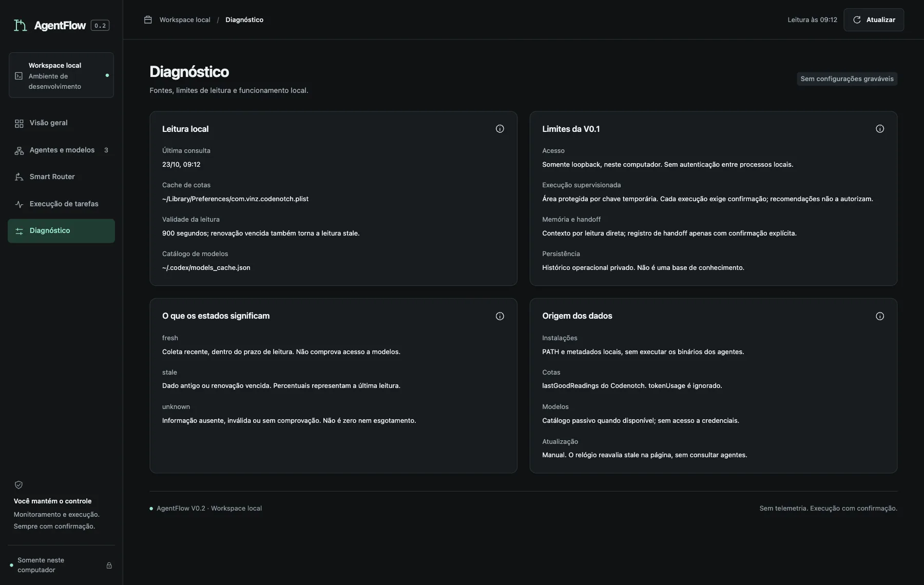The width and height of the screenshot is (924, 585).
Task: Click the fresh state label
Action: tap(170, 338)
